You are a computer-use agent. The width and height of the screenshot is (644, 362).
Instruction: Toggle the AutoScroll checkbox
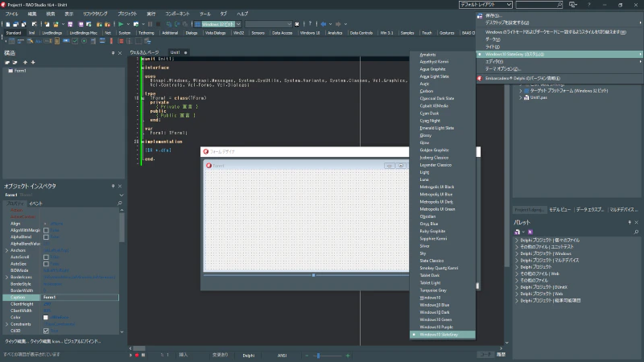46,257
